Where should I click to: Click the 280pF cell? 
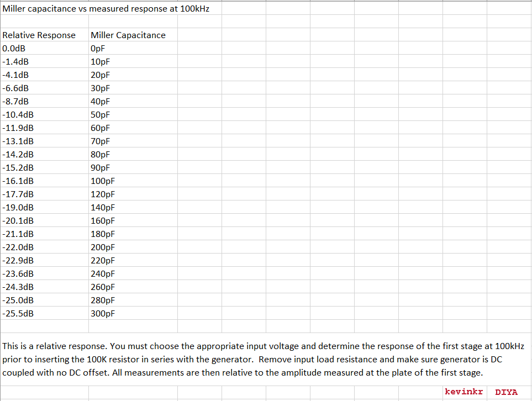coord(133,299)
